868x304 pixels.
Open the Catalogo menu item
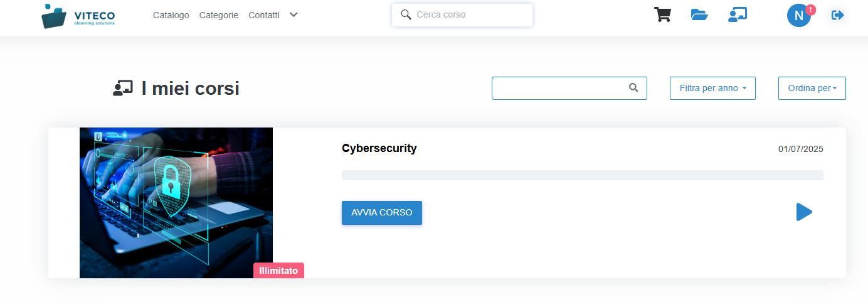tap(171, 15)
